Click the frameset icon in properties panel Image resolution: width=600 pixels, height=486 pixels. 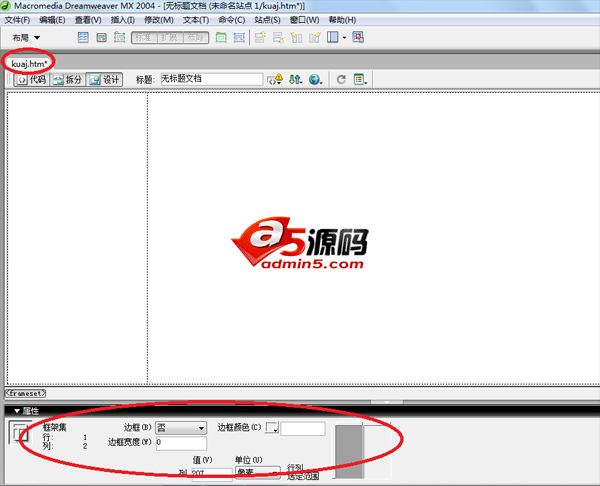point(19,432)
